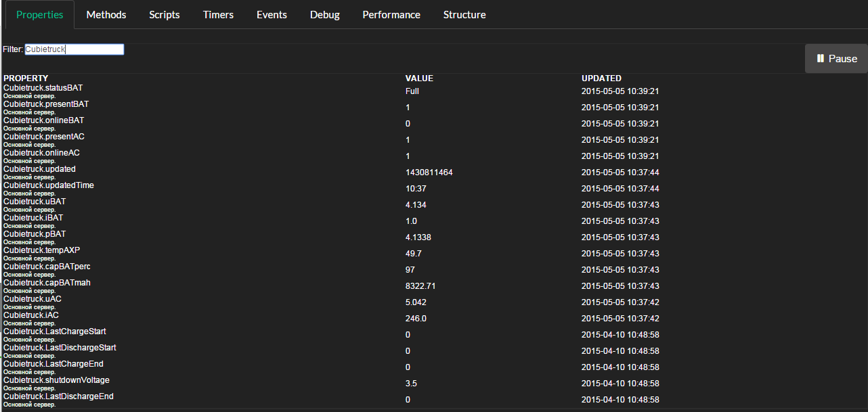Open the Debug tab
The height and width of the screenshot is (412, 868).
(x=325, y=15)
